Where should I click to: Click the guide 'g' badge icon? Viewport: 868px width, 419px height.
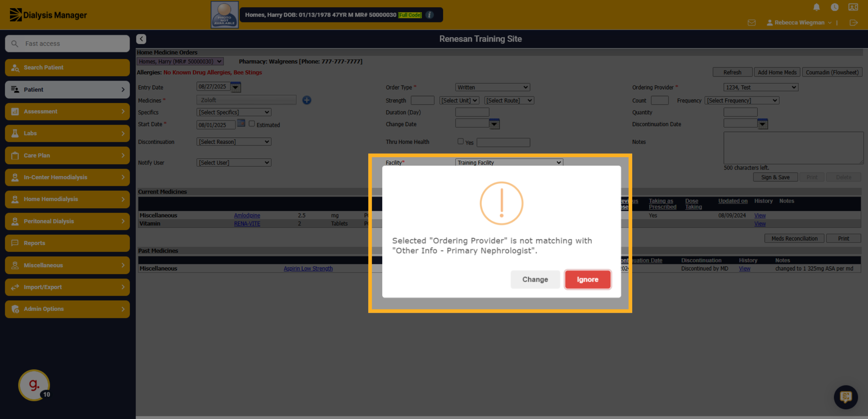click(x=34, y=385)
